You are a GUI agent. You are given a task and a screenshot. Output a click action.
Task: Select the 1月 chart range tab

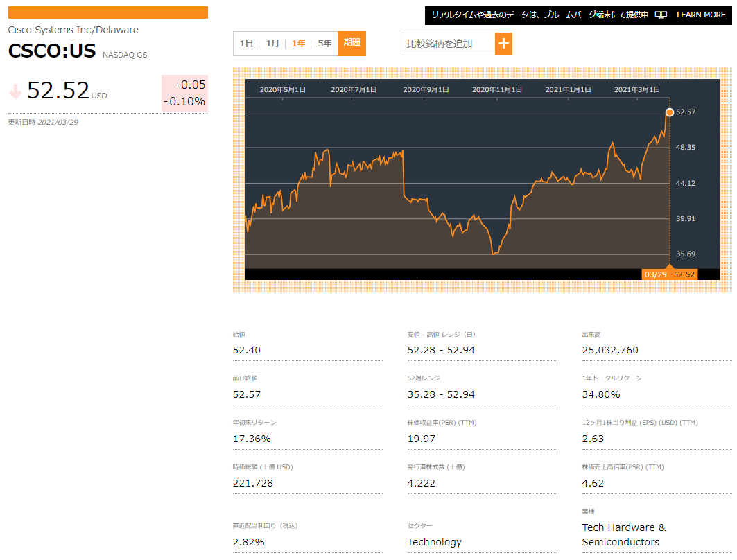[x=272, y=44]
